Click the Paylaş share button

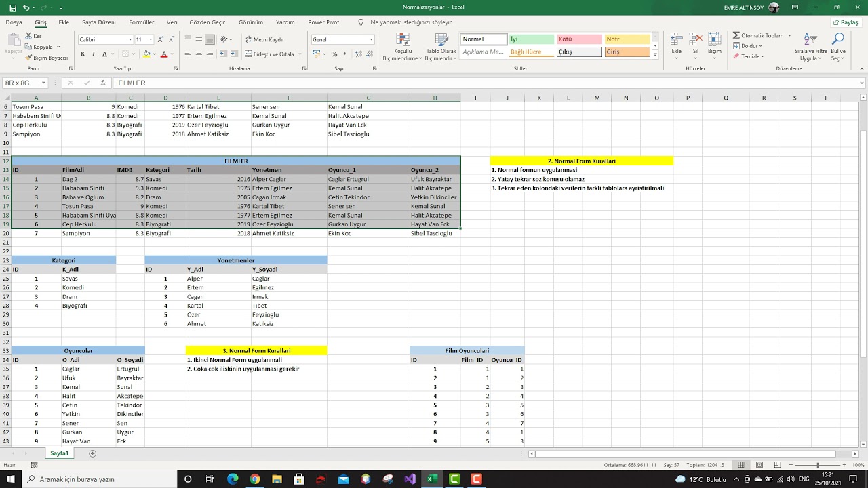(845, 22)
